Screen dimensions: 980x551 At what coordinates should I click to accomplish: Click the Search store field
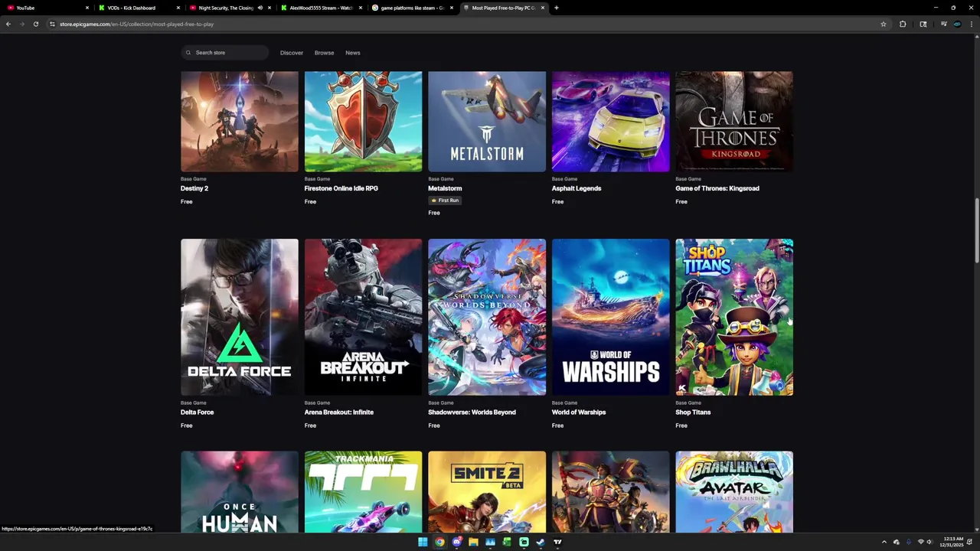tap(225, 53)
